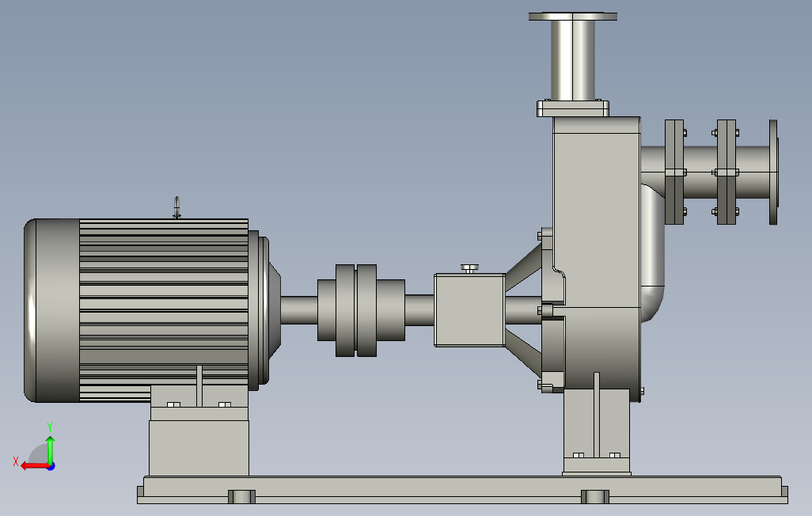Select the motor's rear fan cover
This screenshot has width=812, height=516.
tap(51, 310)
